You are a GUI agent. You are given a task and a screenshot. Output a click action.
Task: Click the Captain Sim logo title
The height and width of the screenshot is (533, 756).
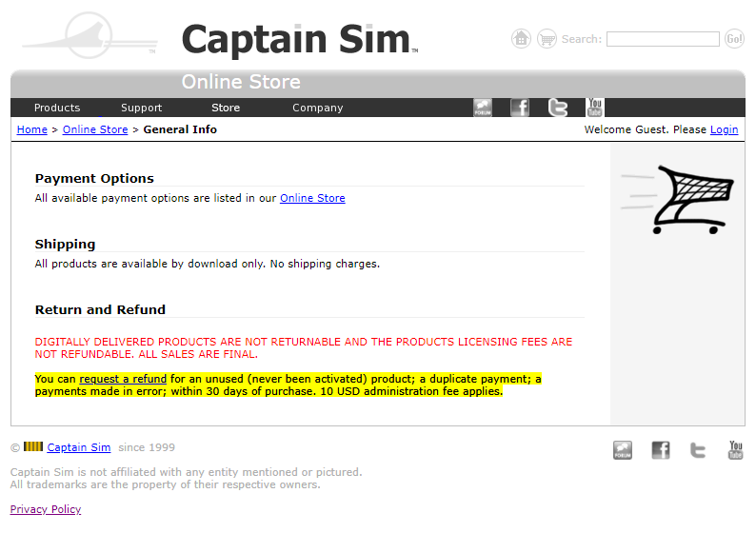pos(299,40)
